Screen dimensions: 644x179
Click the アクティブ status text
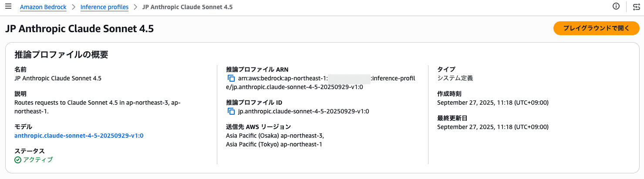coord(38,160)
